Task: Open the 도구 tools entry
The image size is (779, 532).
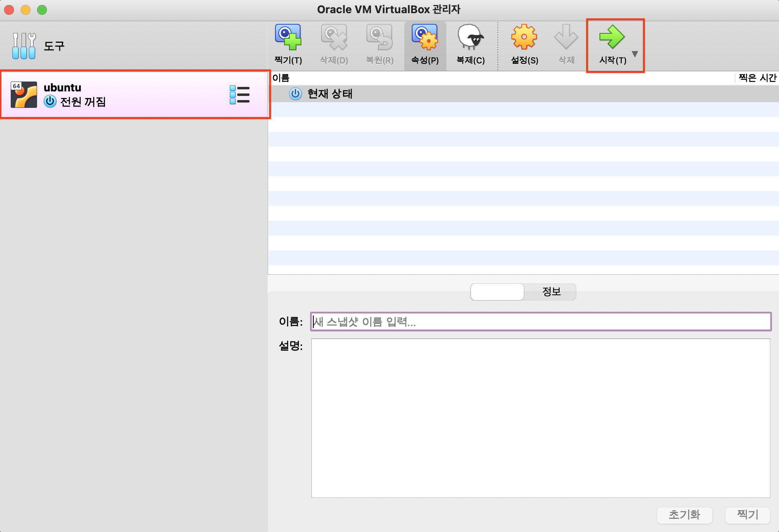Action: point(134,46)
